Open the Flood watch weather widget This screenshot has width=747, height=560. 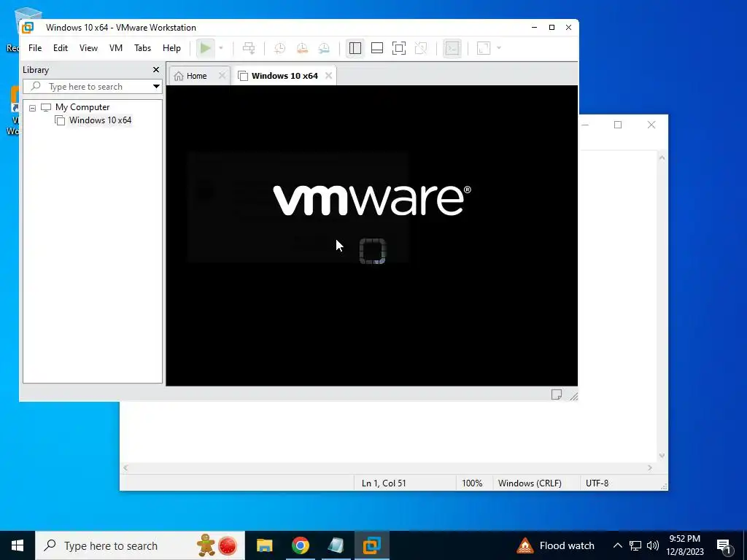tap(556, 545)
